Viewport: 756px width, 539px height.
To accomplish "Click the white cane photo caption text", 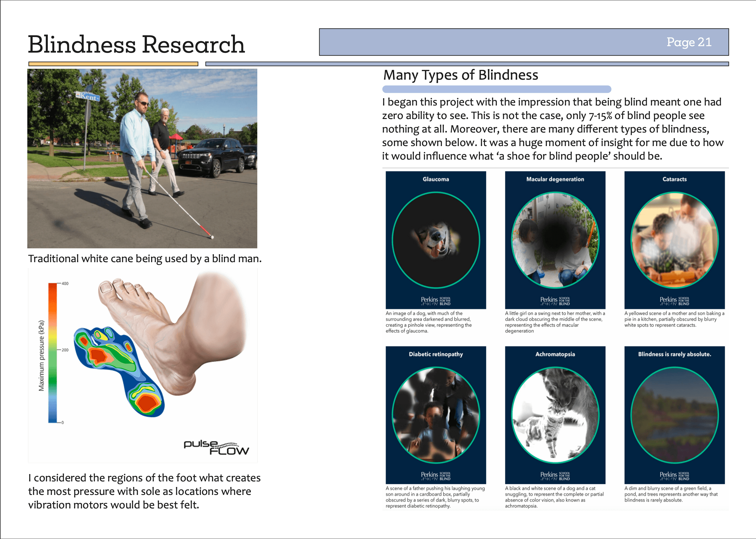I will [145, 259].
